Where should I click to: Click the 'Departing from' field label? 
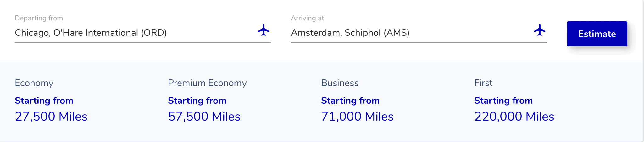39,18
